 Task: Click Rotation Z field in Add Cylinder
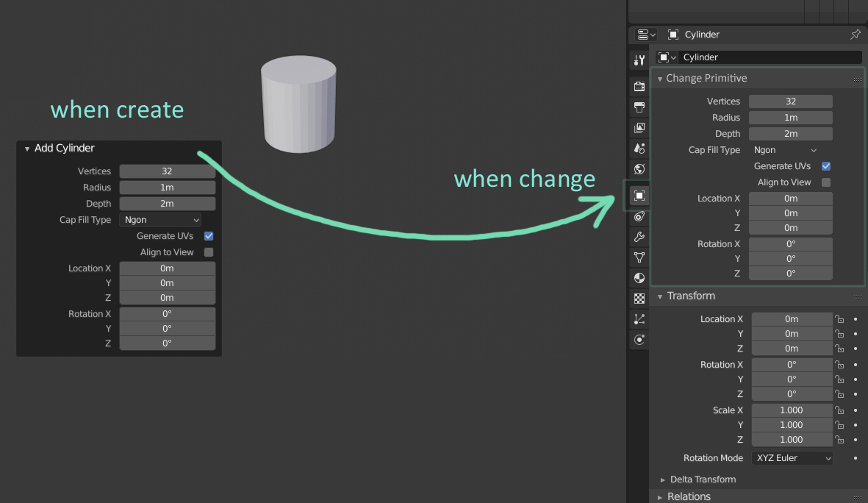(167, 343)
